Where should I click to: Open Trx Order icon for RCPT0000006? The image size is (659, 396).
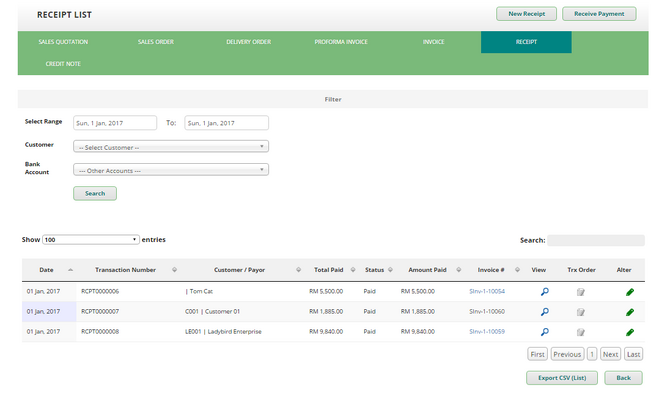point(580,292)
